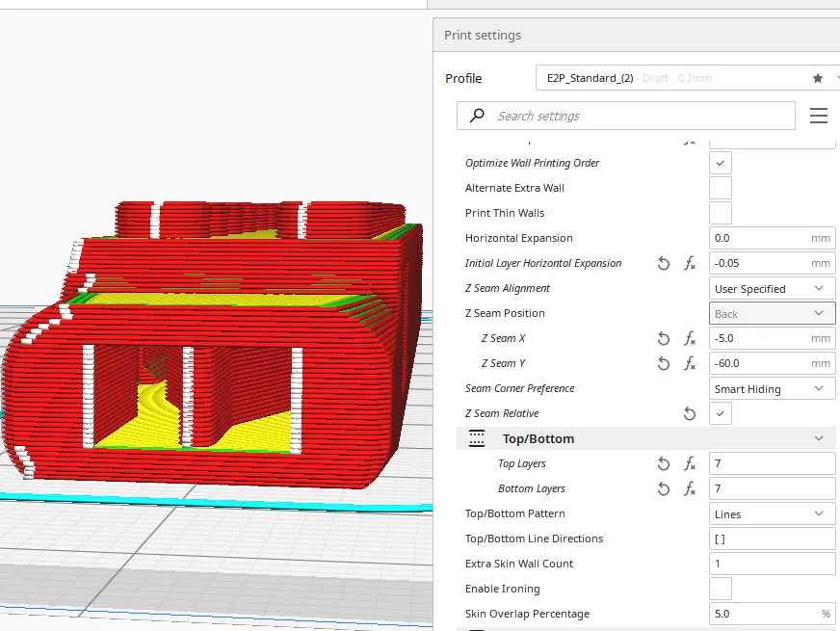This screenshot has width=840, height=631.
Task: Reset the Z Seam Relative setting
Action: [x=690, y=414]
